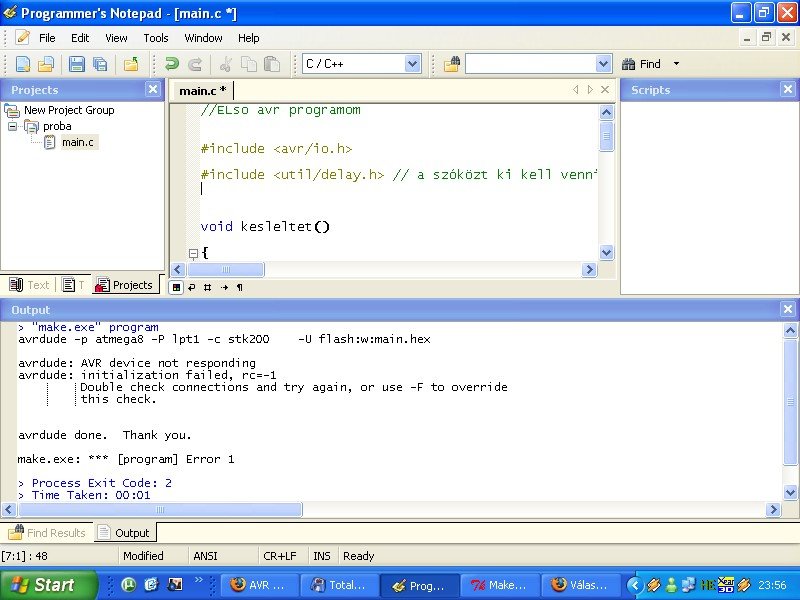Select the main.c * editor tab
This screenshot has width=800, height=600.
pyautogui.click(x=203, y=91)
